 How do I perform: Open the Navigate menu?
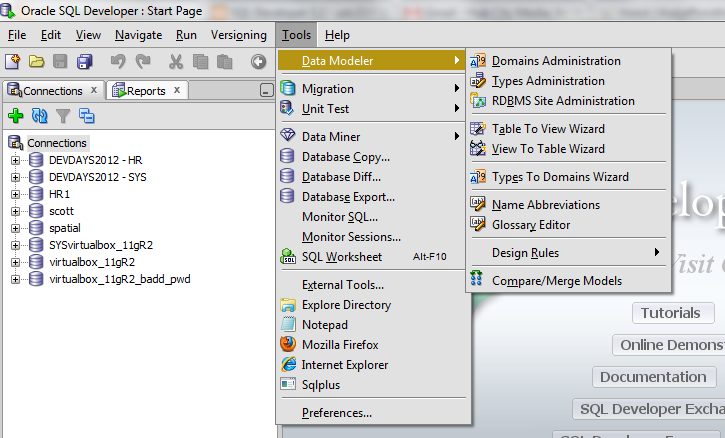tap(138, 35)
